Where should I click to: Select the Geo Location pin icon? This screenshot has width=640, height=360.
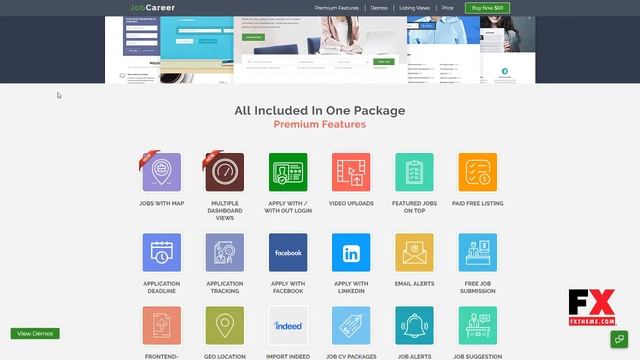[x=225, y=326]
